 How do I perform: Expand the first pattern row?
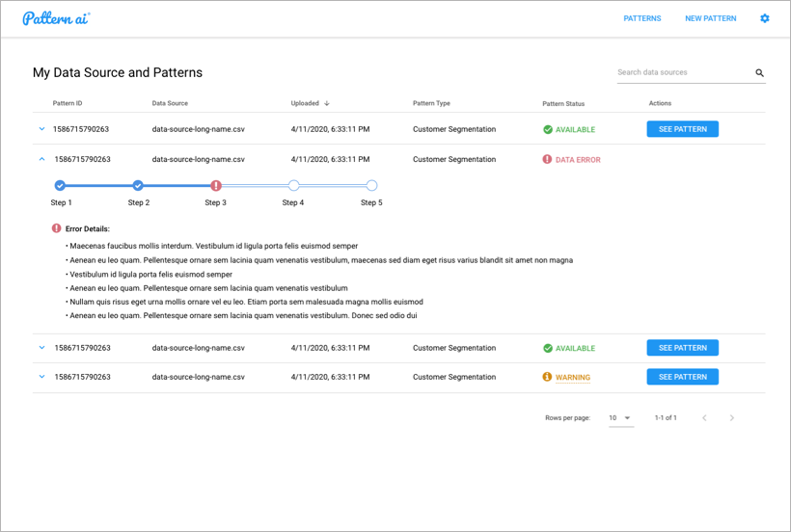tap(41, 129)
